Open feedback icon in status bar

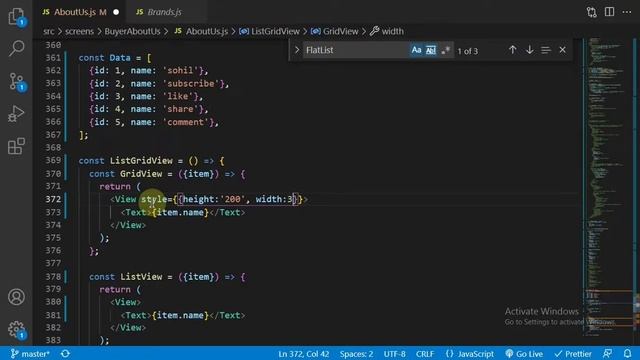pos(607,353)
